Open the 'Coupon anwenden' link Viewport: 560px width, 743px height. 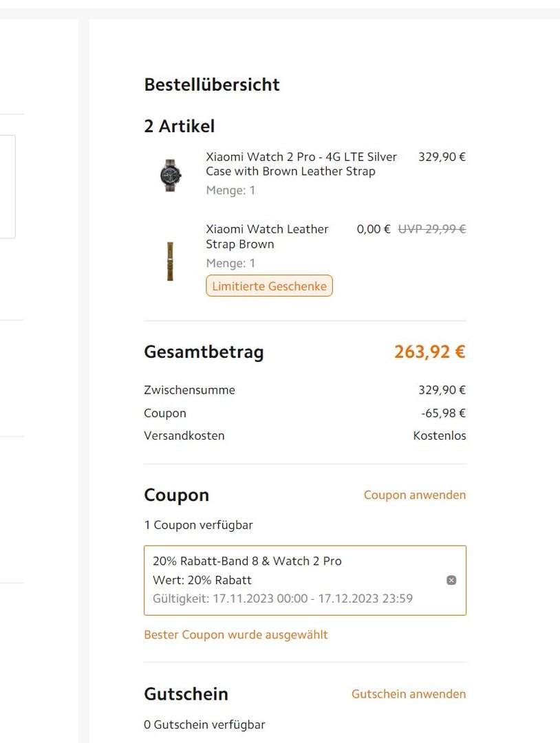(x=414, y=495)
